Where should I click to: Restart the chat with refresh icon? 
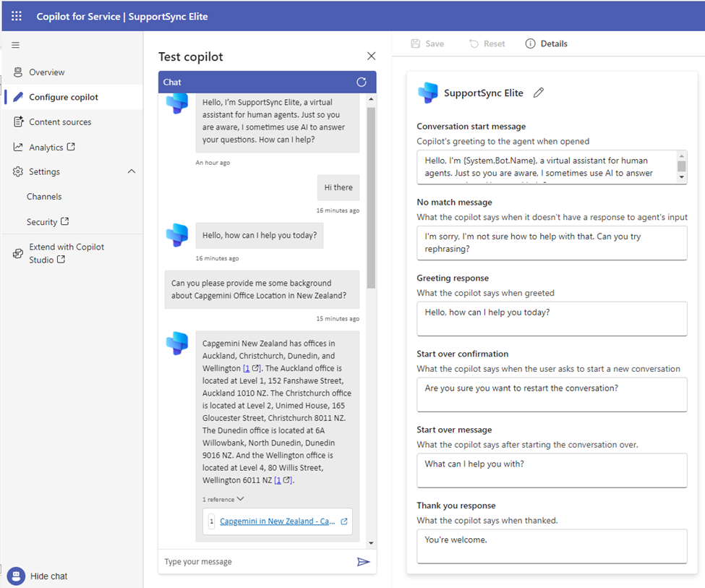click(362, 82)
